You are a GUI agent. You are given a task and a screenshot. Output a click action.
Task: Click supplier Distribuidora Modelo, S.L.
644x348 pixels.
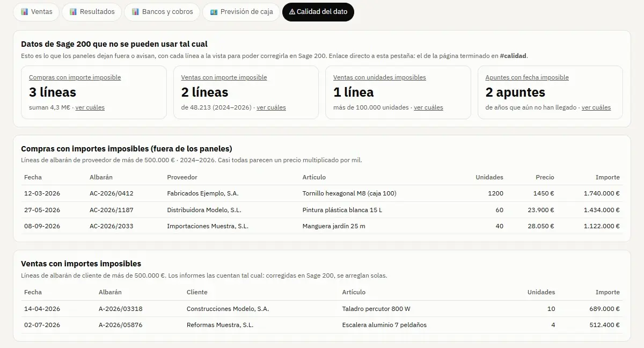pos(205,210)
